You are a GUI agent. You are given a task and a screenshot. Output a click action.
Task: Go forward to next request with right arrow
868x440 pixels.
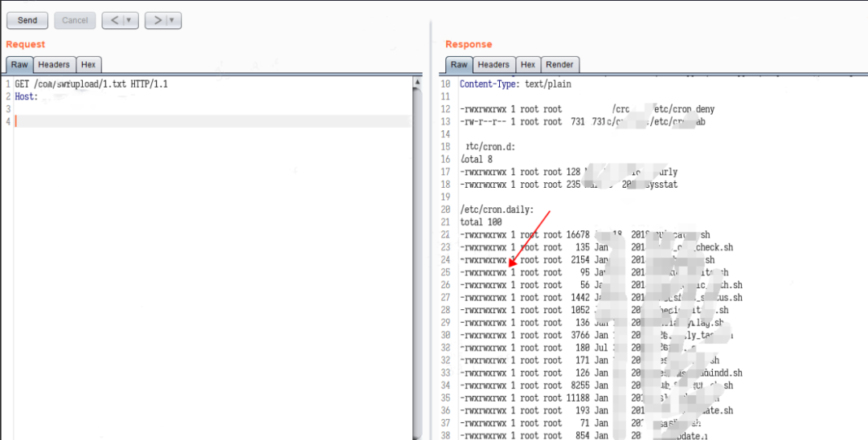point(157,20)
